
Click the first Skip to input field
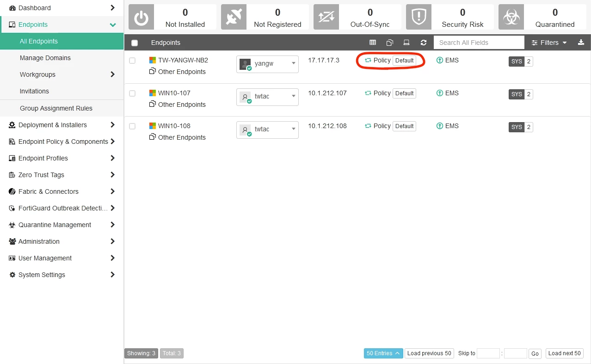click(x=488, y=353)
